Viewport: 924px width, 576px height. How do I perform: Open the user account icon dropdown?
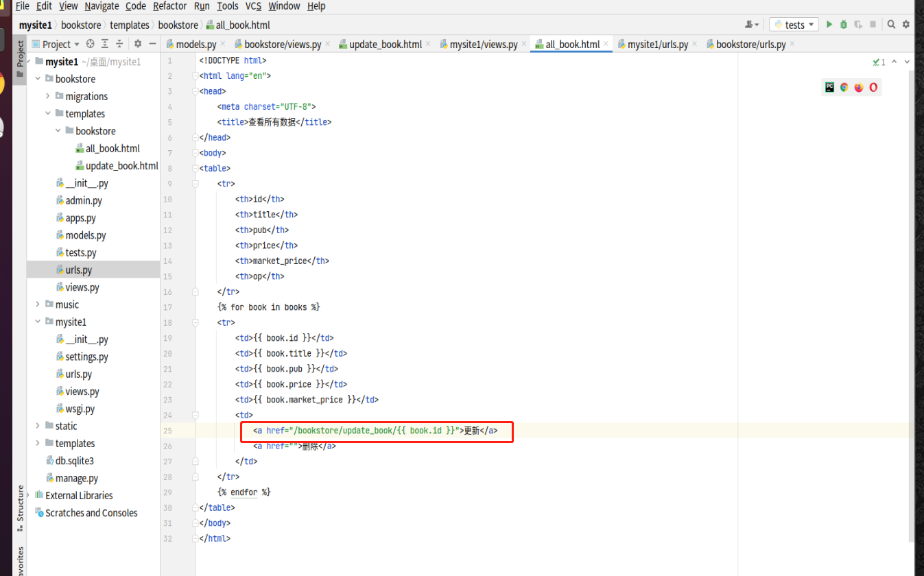(x=752, y=25)
